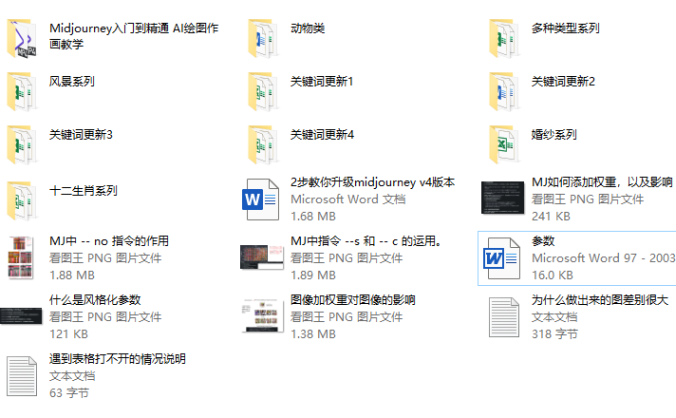
Task: Click the folder name 关键词更新4
Action: (x=322, y=135)
